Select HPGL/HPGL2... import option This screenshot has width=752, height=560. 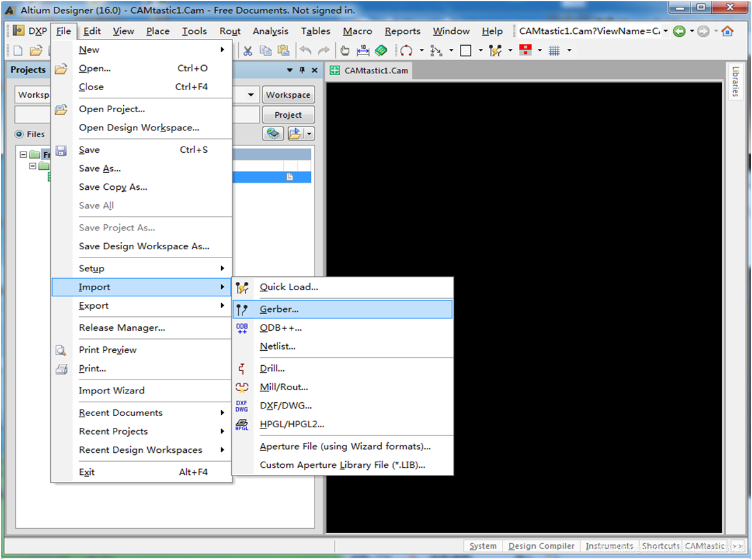342,424
